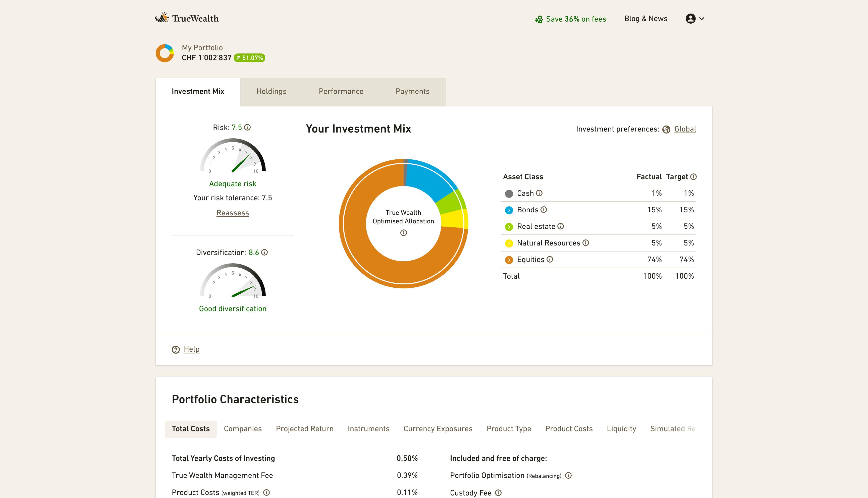868x498 pixels.
Task: Switch to the Holdings tab
Action: [271, 91]
